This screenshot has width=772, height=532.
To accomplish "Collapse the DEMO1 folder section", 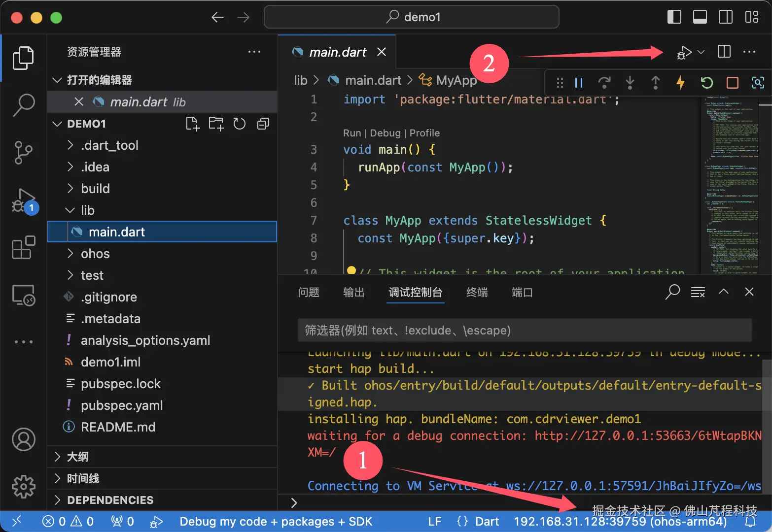I will [57, 124].
